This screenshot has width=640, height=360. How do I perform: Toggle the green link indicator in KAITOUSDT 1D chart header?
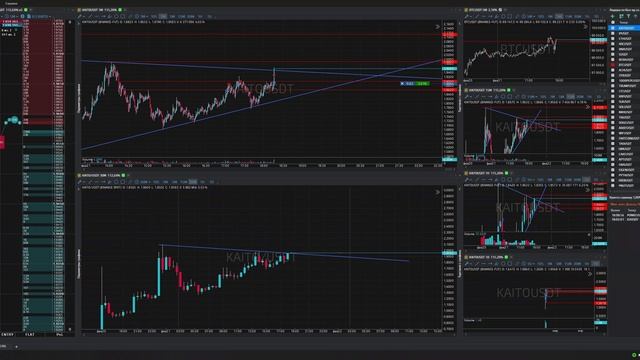click(x=506, y=257)
